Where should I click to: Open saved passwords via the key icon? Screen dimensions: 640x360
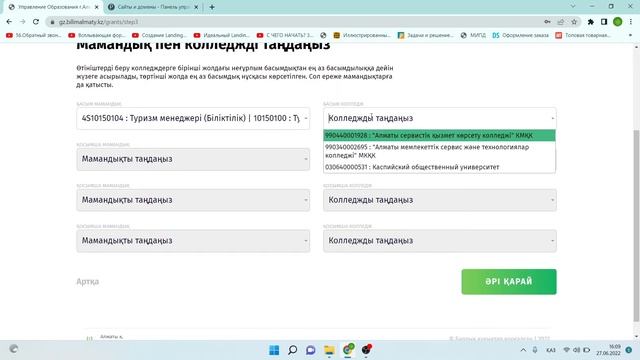547,22
